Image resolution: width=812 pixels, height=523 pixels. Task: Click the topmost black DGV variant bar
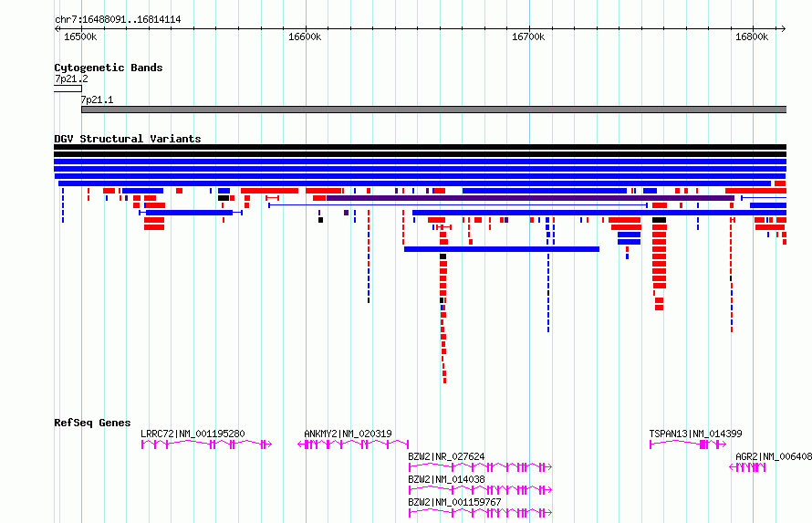[x=420, y=147]
